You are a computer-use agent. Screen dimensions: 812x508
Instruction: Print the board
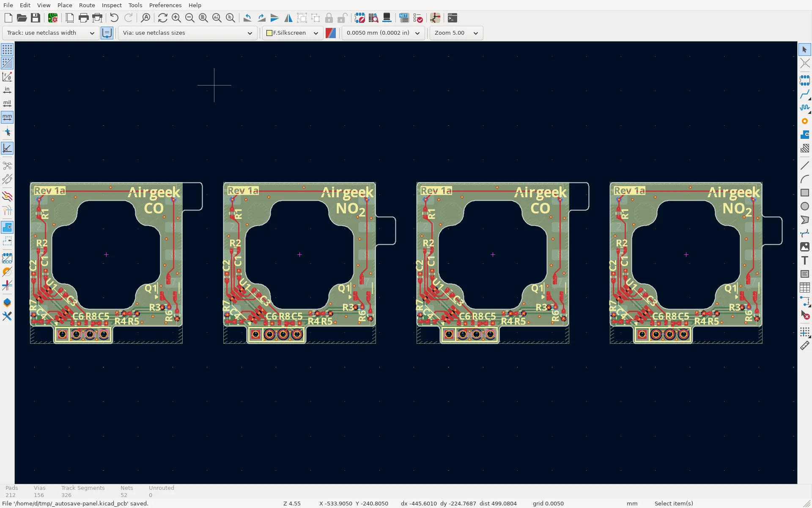(x=84, y=18)
